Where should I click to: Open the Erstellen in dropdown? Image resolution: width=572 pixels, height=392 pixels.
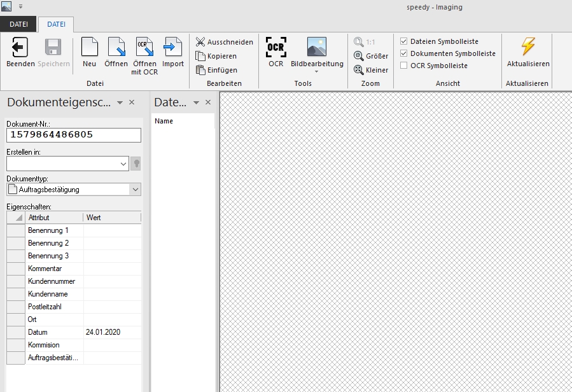(123, 164)
